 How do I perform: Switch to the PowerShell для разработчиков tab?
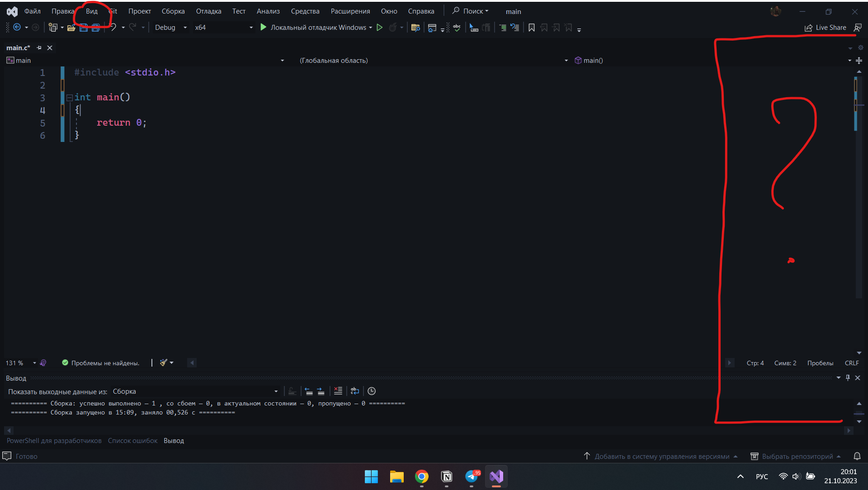click(54, 441)
